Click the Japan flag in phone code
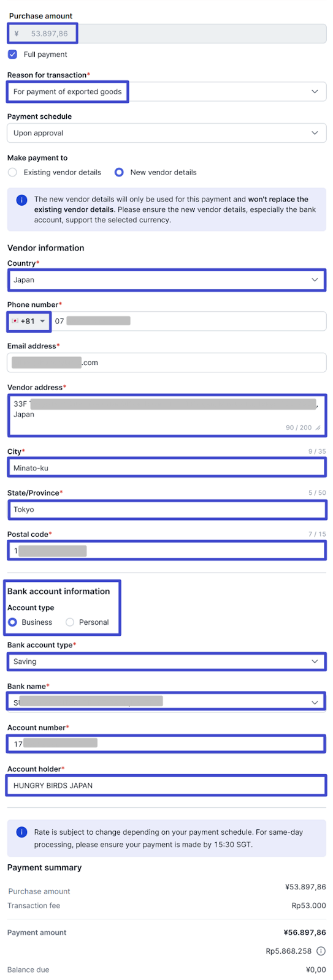 tap(15, 321)
